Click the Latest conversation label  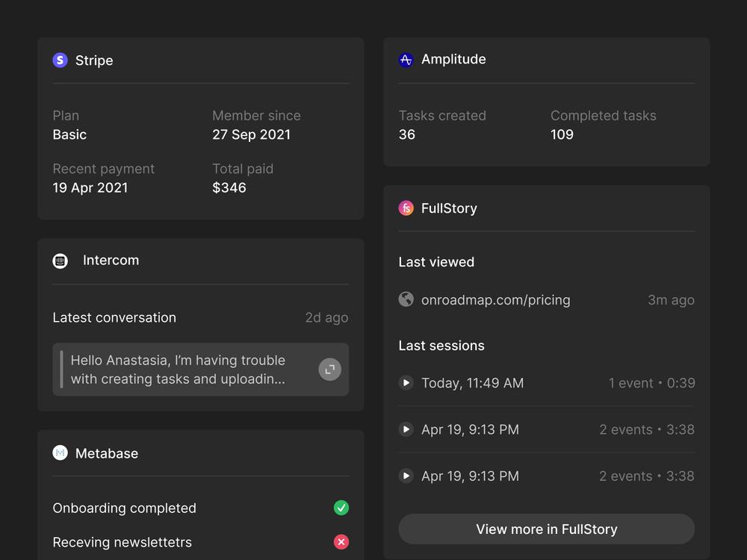(114, 317)
